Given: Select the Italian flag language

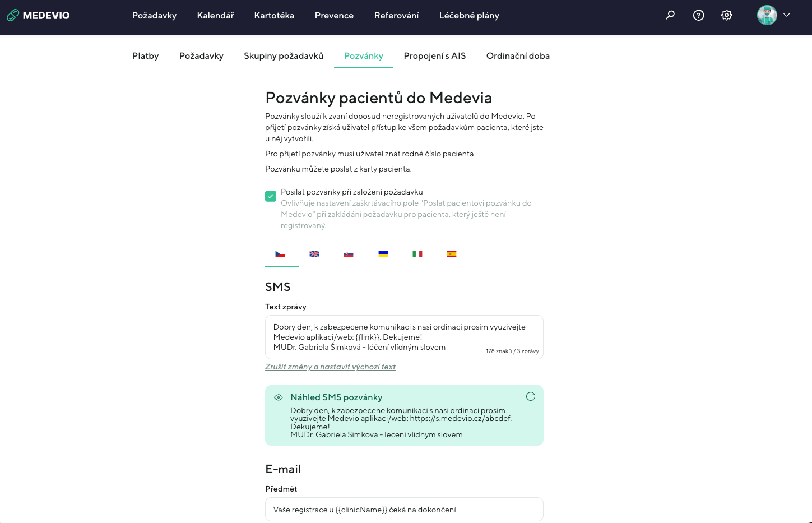Looking at the screenshot, I should 417,254.
